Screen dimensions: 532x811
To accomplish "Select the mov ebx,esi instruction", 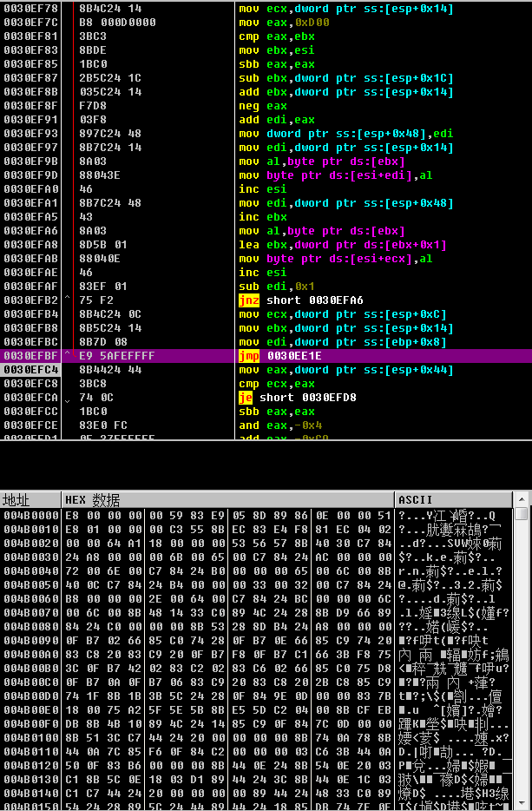I will pos(277,50).
